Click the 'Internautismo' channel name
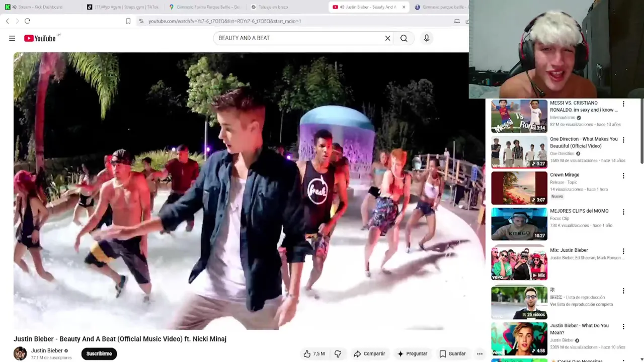This screenshot has height=362, width=644. (562, 117)
